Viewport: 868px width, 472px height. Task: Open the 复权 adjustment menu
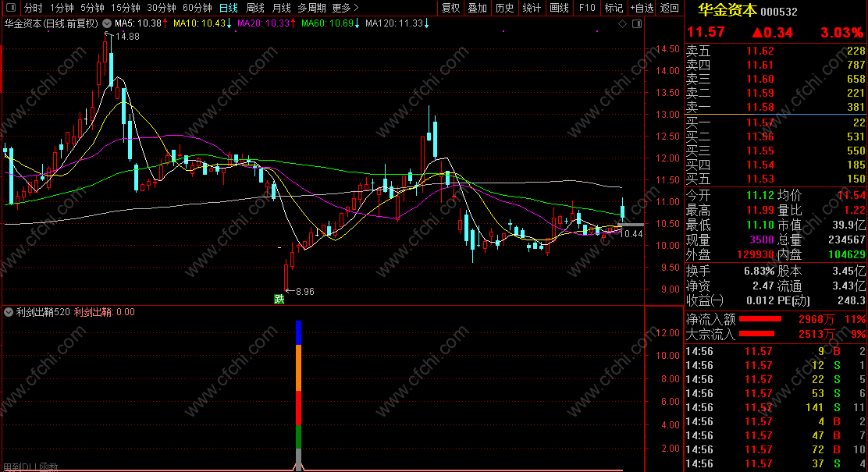click(x=450, y=8)
